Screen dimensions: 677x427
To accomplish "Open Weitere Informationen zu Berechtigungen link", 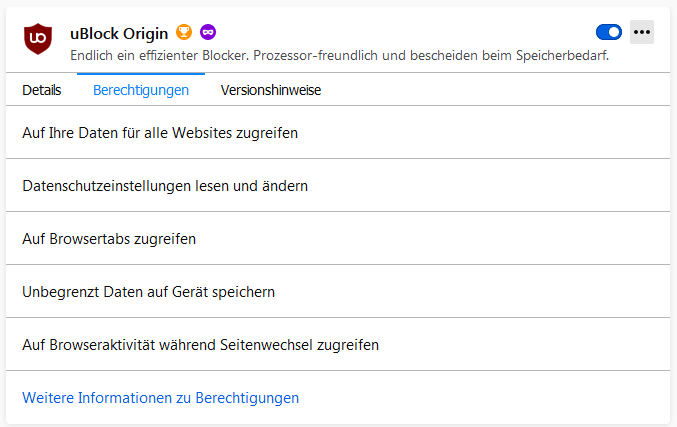I will click(161, 398).
